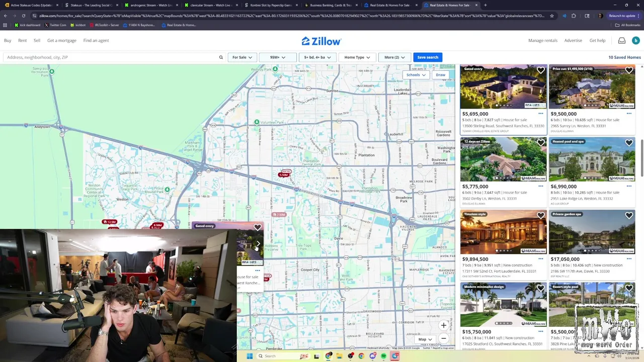Screen dimensions: 644x362
Task: Open Discord from the taskbar
Action: point(372,356)
